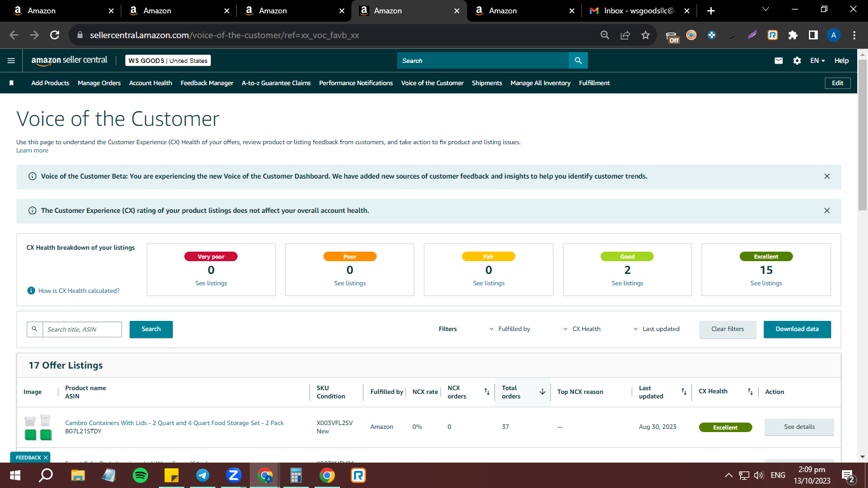Click the Search title, ASIN input field

click(82, 329)
